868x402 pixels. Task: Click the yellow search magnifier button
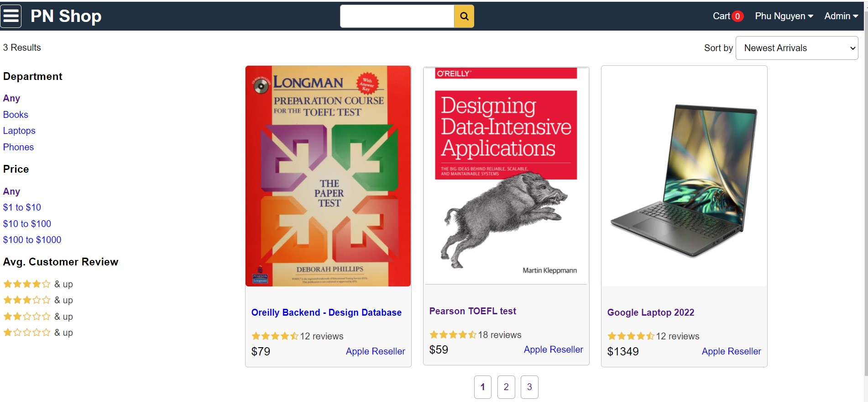(x=464, y=16)
